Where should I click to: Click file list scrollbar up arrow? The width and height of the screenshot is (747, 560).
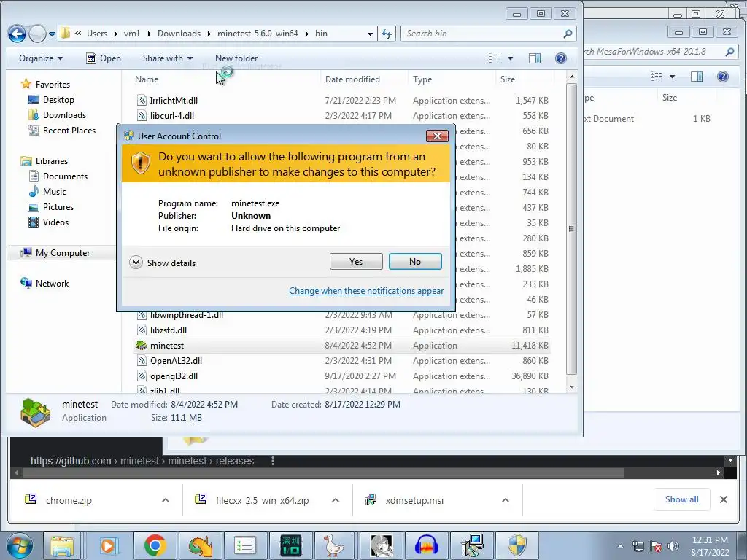coord(572,77)
